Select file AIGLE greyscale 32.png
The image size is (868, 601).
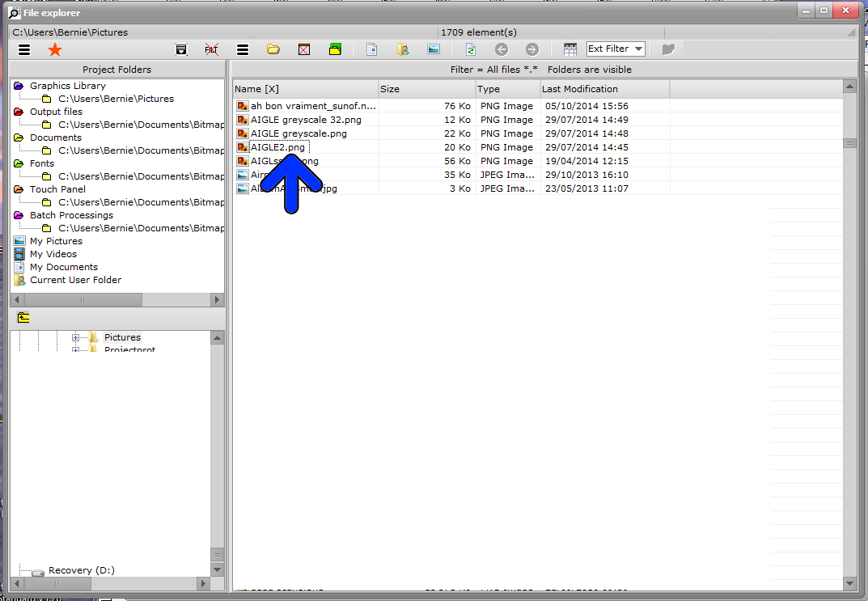pos(306,120)
